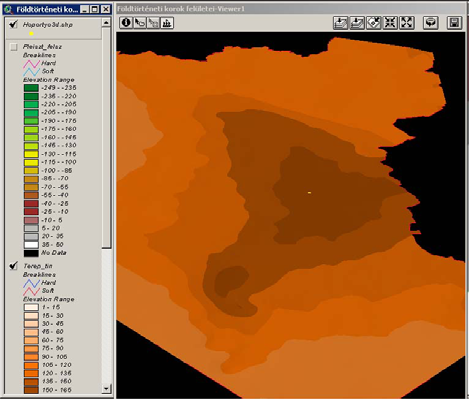The height and width of the screenshot is (399, 469).
Task: Toggle visibility of Terep_tin layer
Action: pyautogui.click(x=13, y=266)
